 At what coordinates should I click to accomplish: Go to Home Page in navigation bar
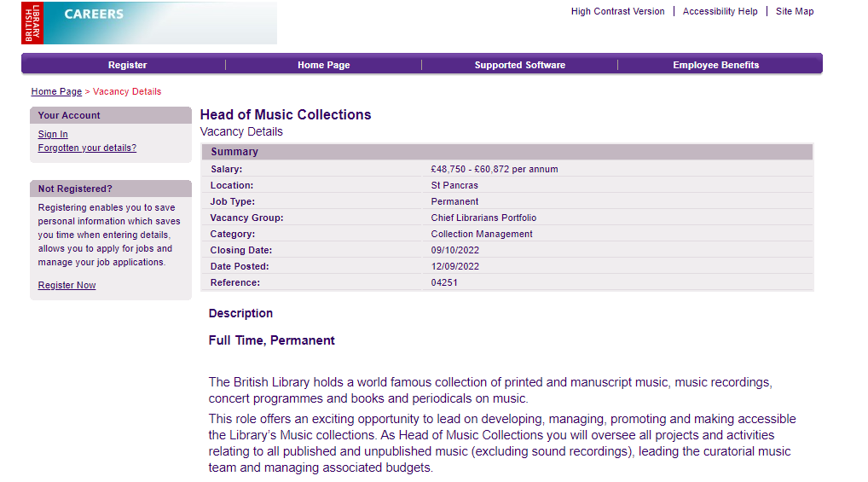click(x=324, y=65)
